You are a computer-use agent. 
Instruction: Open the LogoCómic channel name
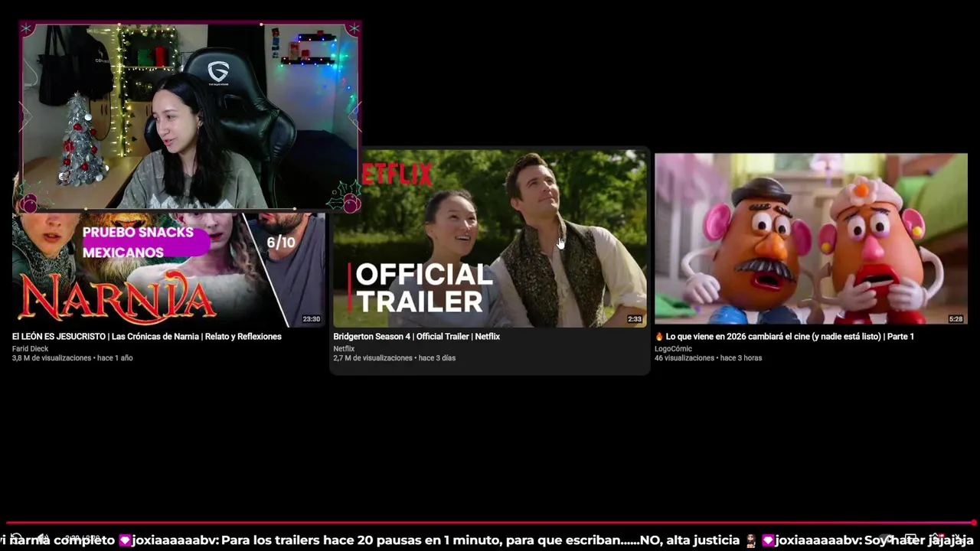[673, 349]
